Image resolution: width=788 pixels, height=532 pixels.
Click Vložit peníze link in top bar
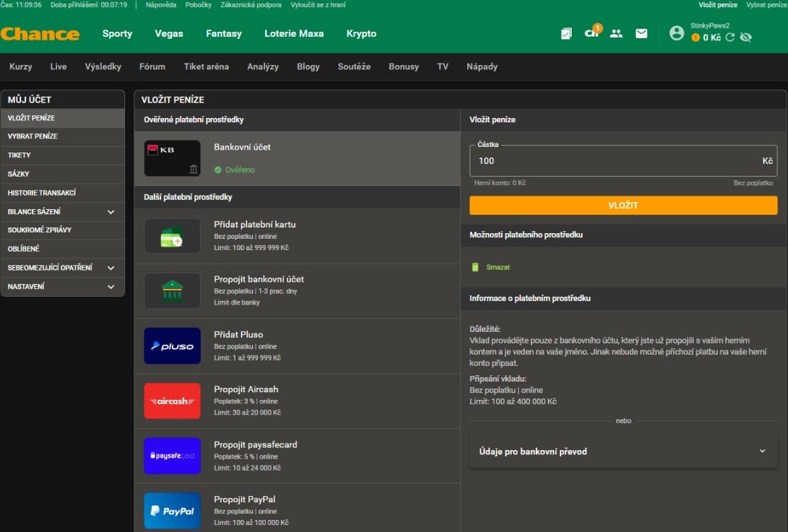point(717,4)
